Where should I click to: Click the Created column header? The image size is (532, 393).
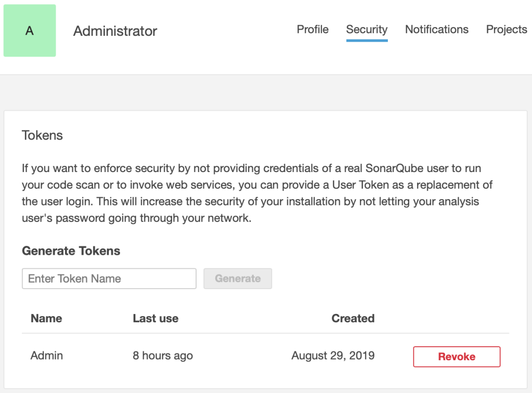click(x=353, y=319)
